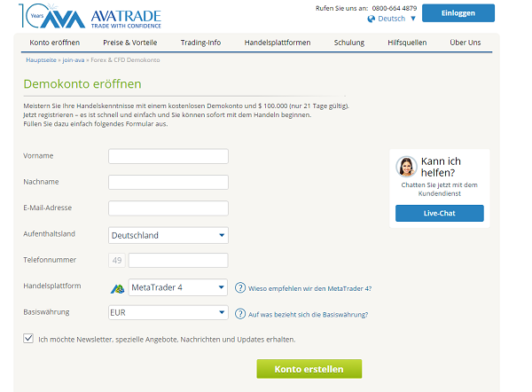Click the MetaTrader question mark help icon
The height and width of the screenshot is (392, 532).
coord(240,288)
